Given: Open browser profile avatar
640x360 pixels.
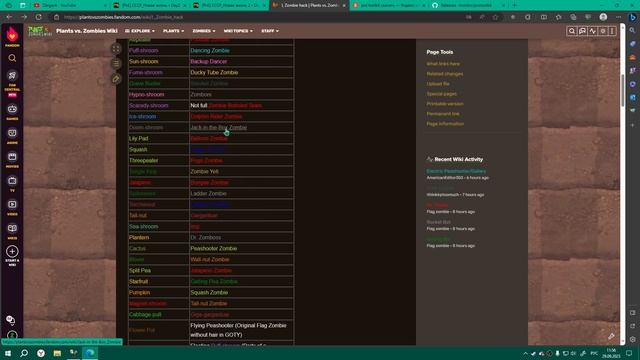Looking at the screenshot, I should click(x=603, y=17).
